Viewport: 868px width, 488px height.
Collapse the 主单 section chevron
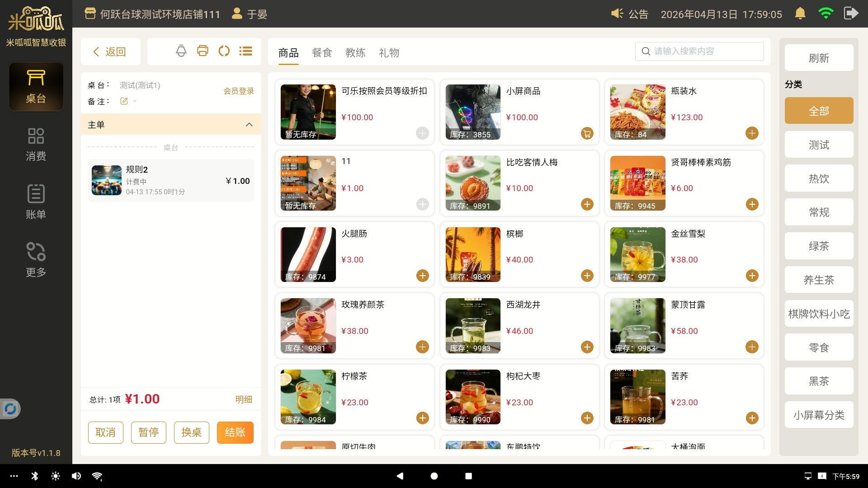coord(249,125)
